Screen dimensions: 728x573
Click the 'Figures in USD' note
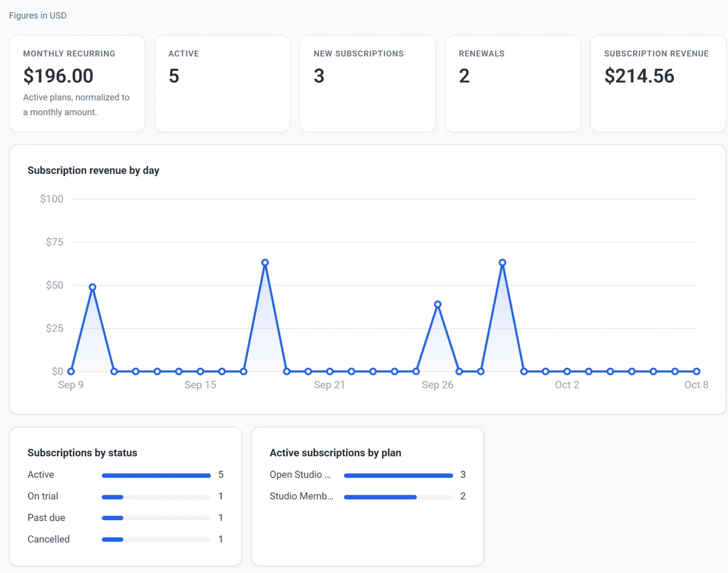tap(38, 15)
